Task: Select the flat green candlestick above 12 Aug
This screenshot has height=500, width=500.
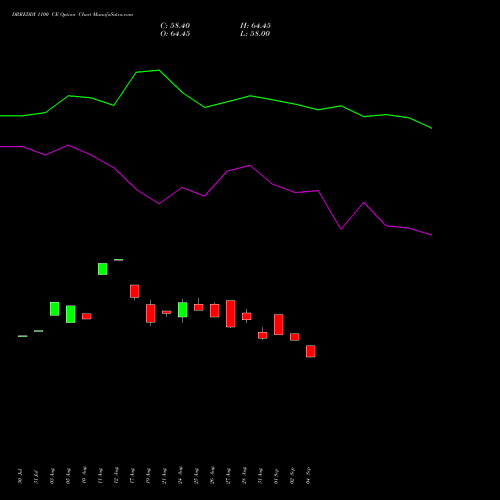Action: point(119,260)
